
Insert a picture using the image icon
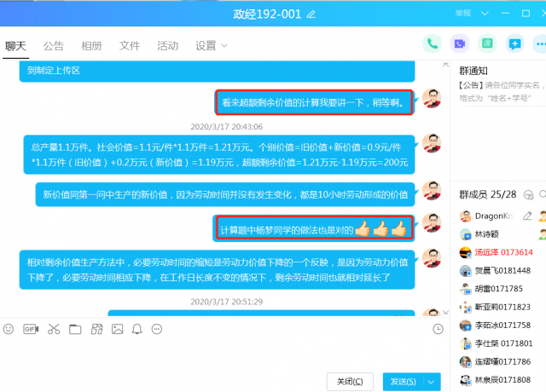pos(116,329)
